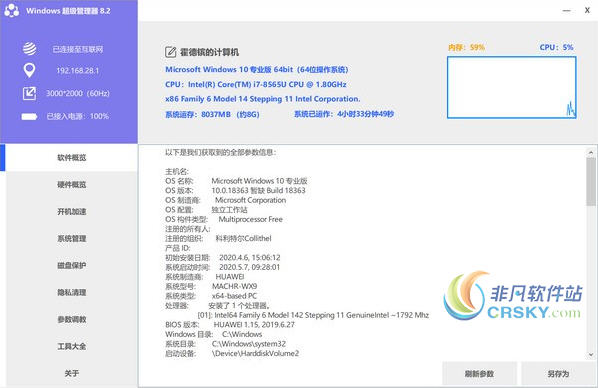The width and height of the screenshot is (598, 388).
Task: Click the 刷新参数 button
Action: tap(479, 374)
